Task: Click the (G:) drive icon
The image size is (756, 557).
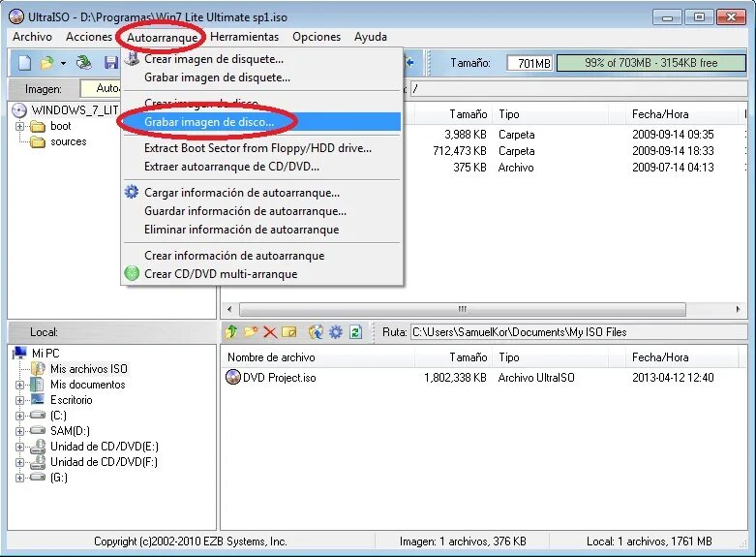Action: coord(38,477)
